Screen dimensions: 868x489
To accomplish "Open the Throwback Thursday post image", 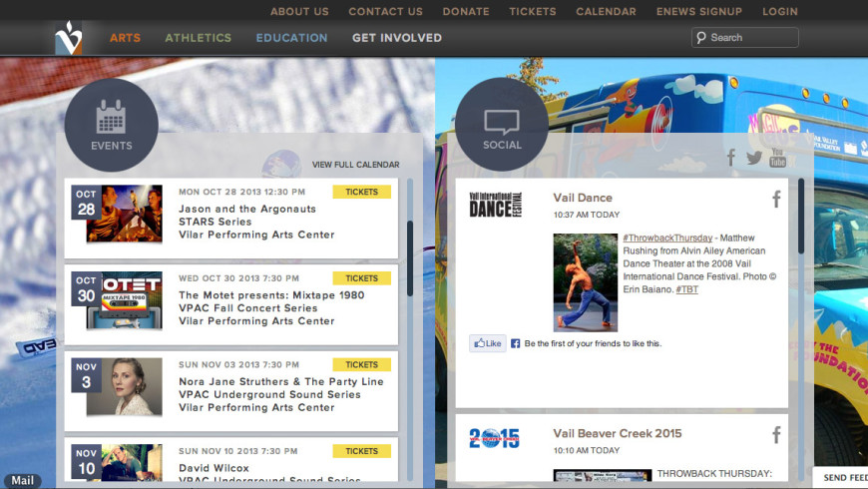I will 603,475.
